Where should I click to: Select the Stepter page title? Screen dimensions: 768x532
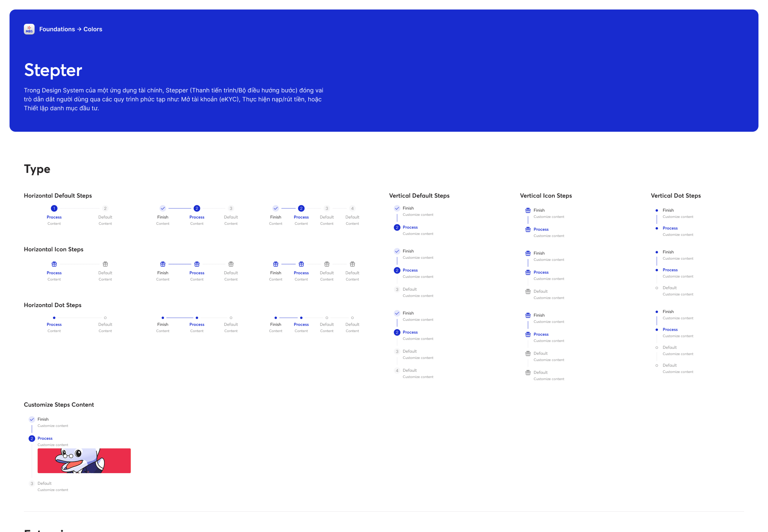coord(53,70)
